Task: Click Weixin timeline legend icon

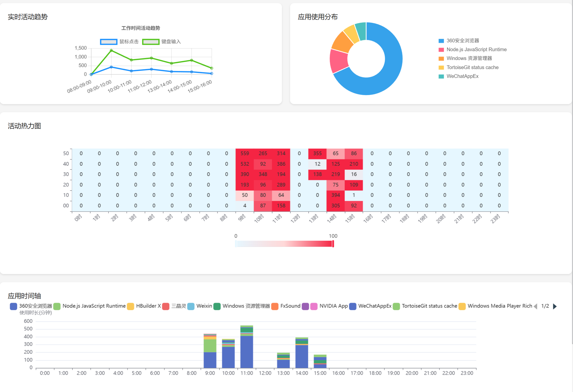Action: coord(191,306)
